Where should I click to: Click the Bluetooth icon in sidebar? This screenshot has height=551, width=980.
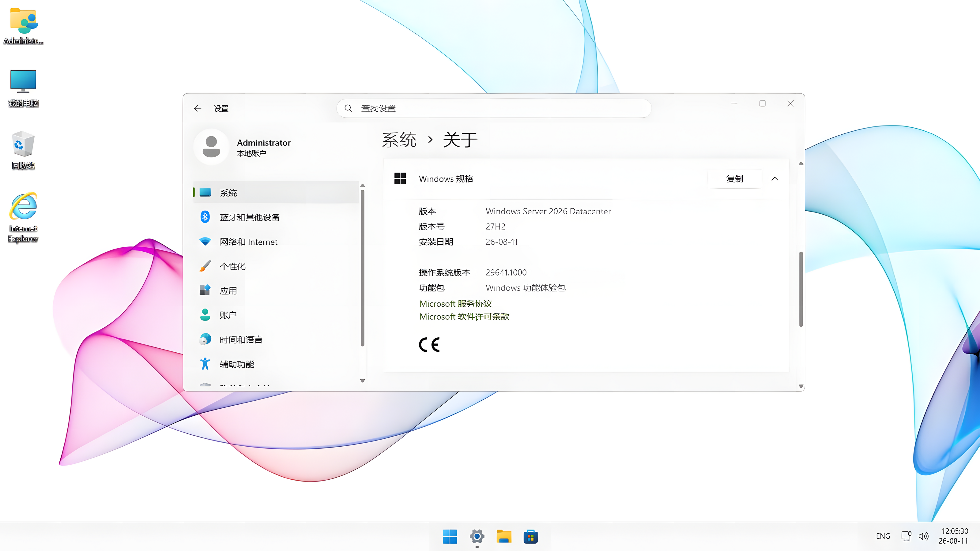[205, 217]
